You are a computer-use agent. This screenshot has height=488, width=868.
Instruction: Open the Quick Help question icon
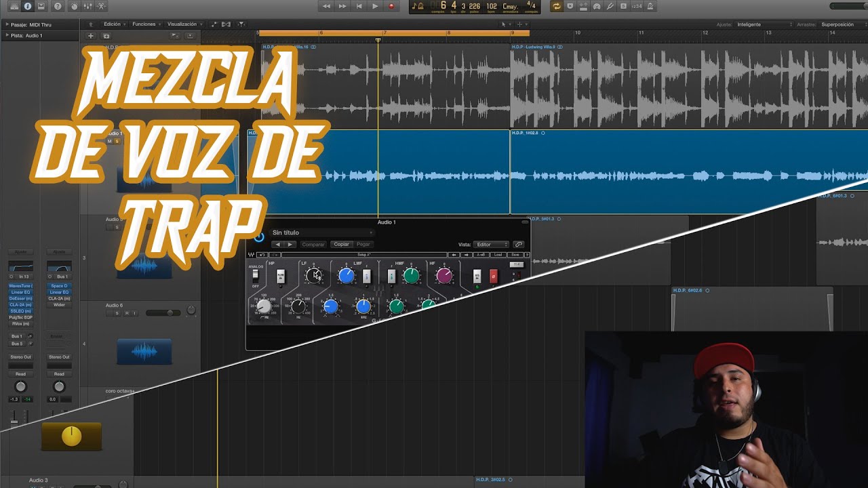[x=58, y=6]
